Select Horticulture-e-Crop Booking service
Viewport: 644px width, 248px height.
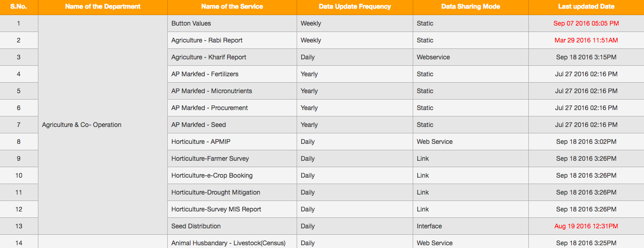coord(212,175)
